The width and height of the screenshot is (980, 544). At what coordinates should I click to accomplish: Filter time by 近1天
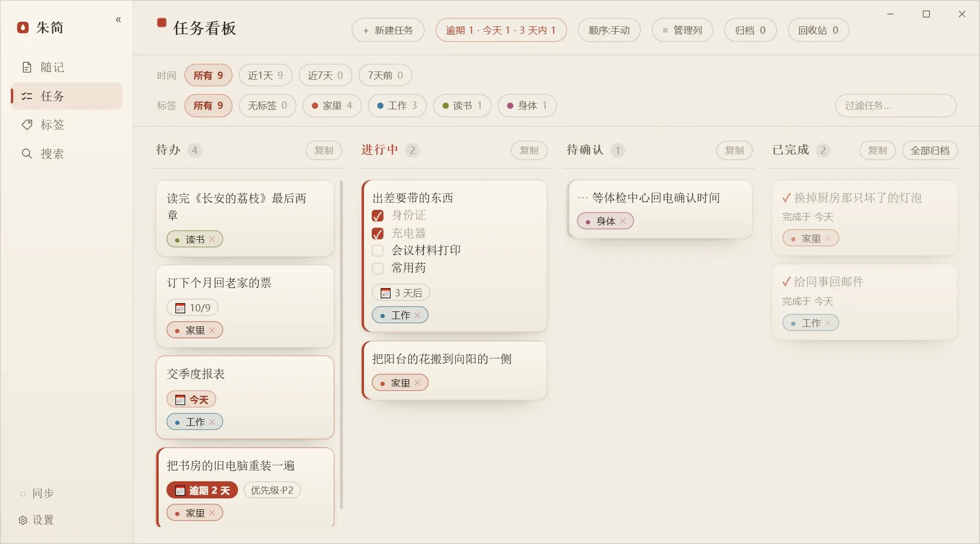click(x=265, y=76)
